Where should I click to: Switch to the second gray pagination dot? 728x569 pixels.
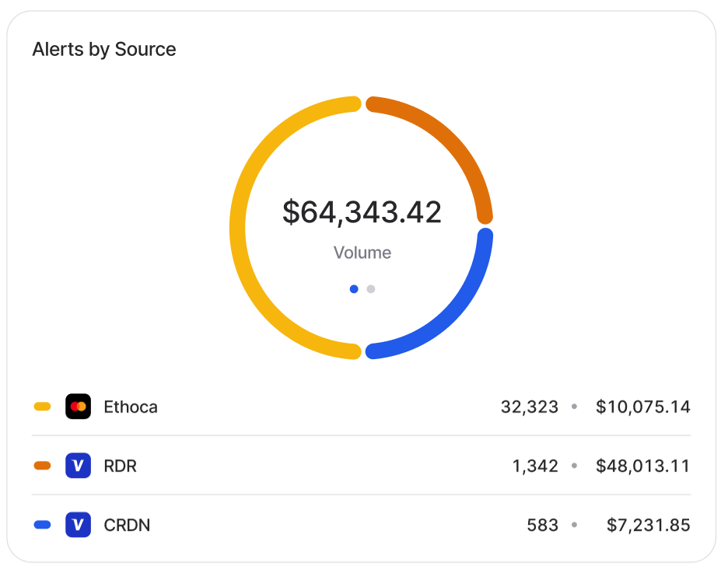[x=371, y=289]
